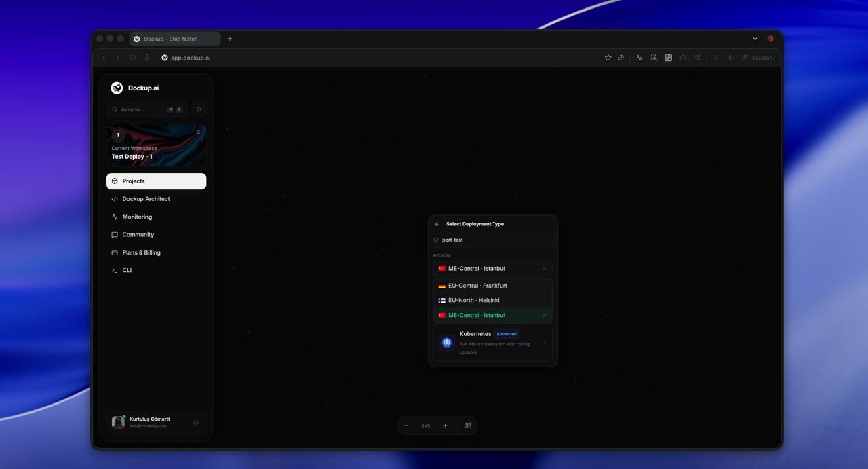868x469 pixels.
Task: Go back from Select Deployment Type
Action: point(437,224)
